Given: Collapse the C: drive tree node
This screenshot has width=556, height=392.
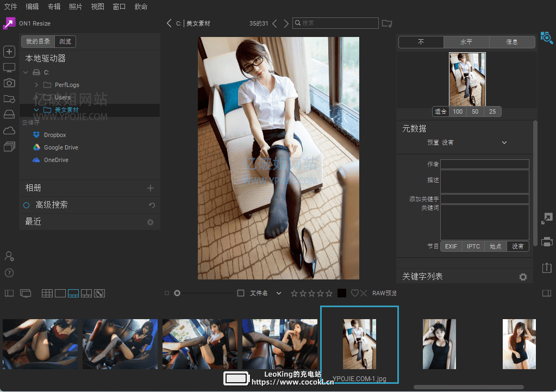Looking at the screenshot, I should (x=26, y=72).
